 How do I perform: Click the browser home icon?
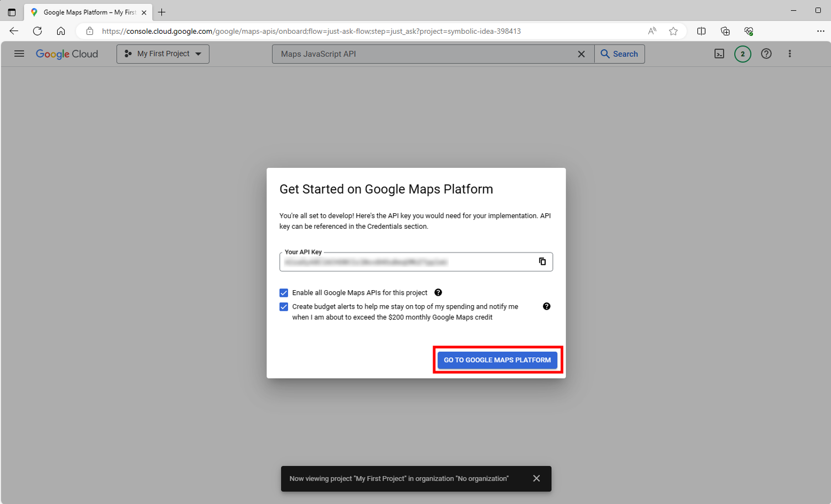(61, 31)
